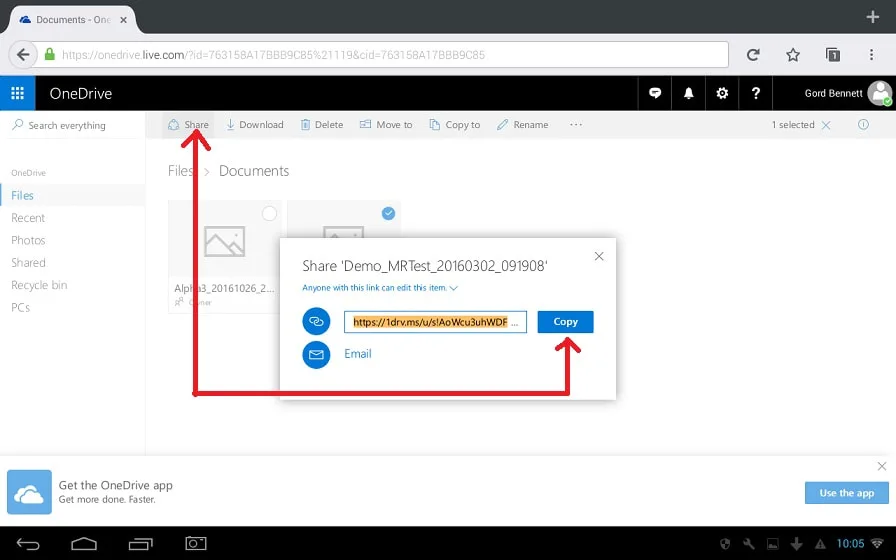Open PCs in sidebar
The width and height of the screenshot is (896, 560).
[x=21, y=307]
